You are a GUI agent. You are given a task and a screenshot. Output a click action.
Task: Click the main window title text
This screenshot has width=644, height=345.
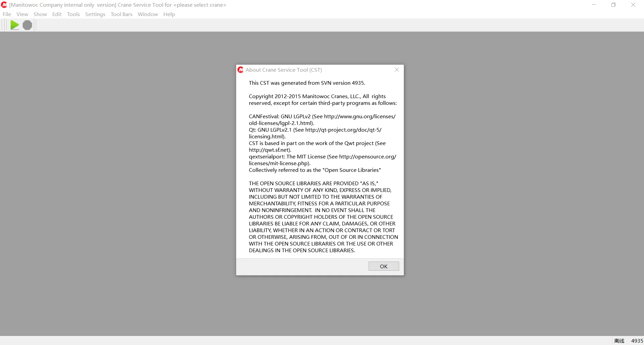pyautogui.click(x=118, y=5)
